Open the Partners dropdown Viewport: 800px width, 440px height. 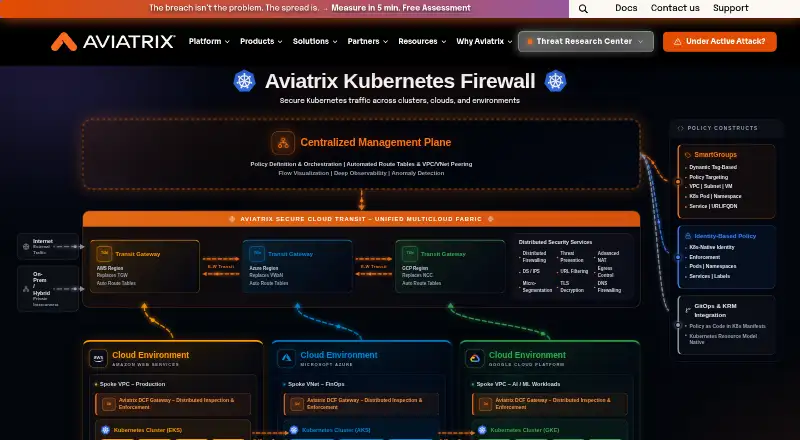368,41
